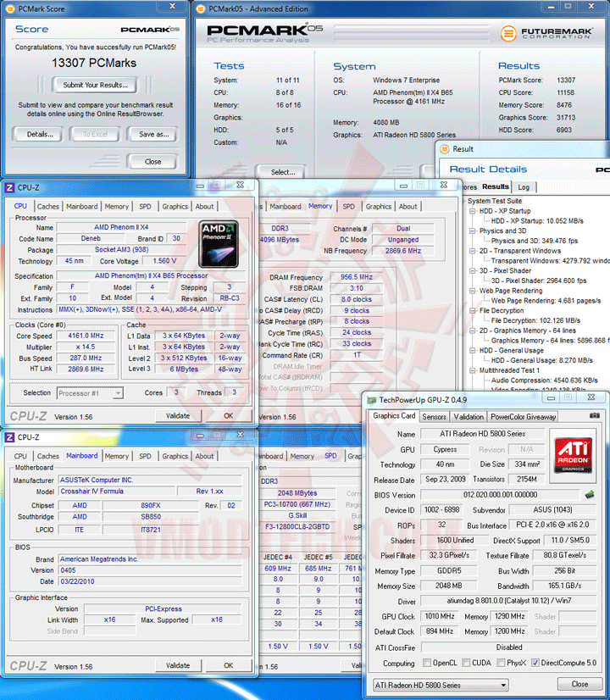This screenshot has height=700, width=610.
Task: Click the Futuremark logo icon in PCMark05
Action: (507, 34)
